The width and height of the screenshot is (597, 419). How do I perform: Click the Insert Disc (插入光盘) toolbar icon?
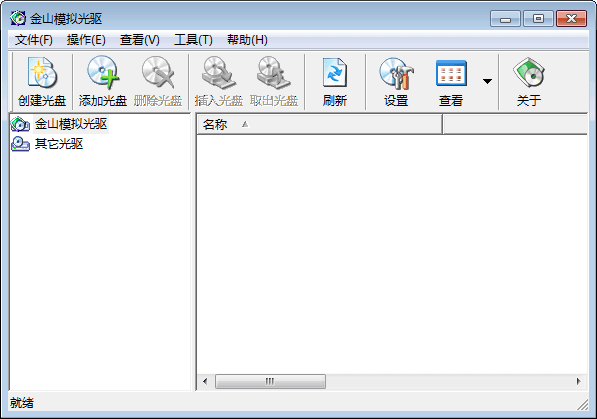click(x=219, y=82)
